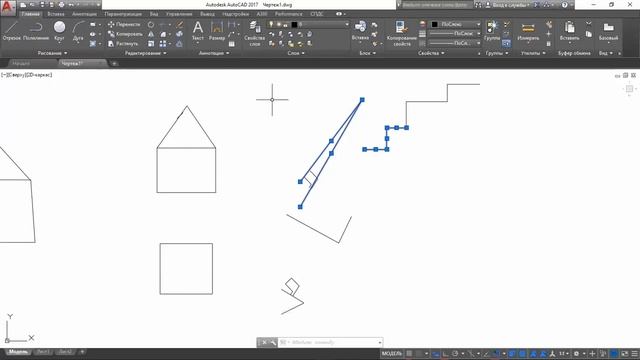
Task: Activate the Копировать copy command
Action: tap(125, 34)
